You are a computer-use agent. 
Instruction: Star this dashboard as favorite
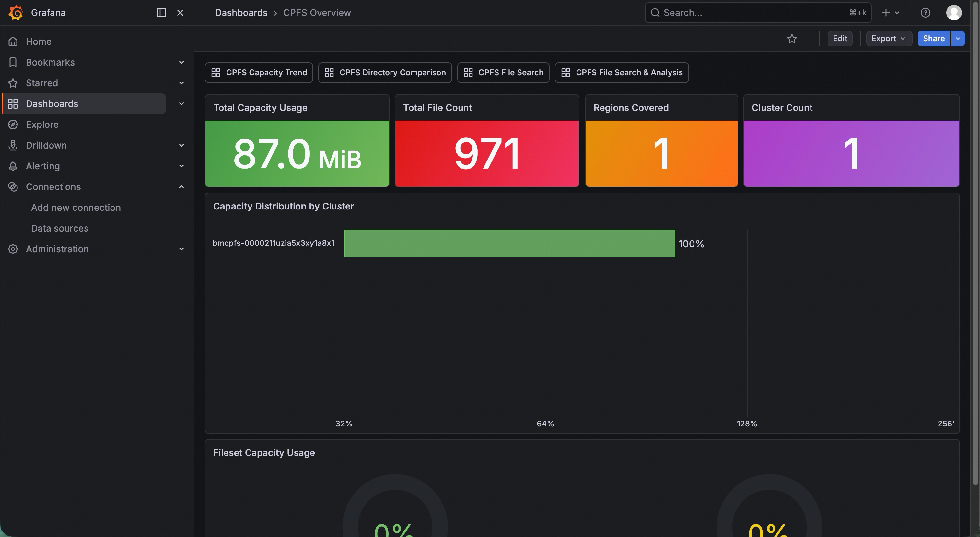coord(792,39)
